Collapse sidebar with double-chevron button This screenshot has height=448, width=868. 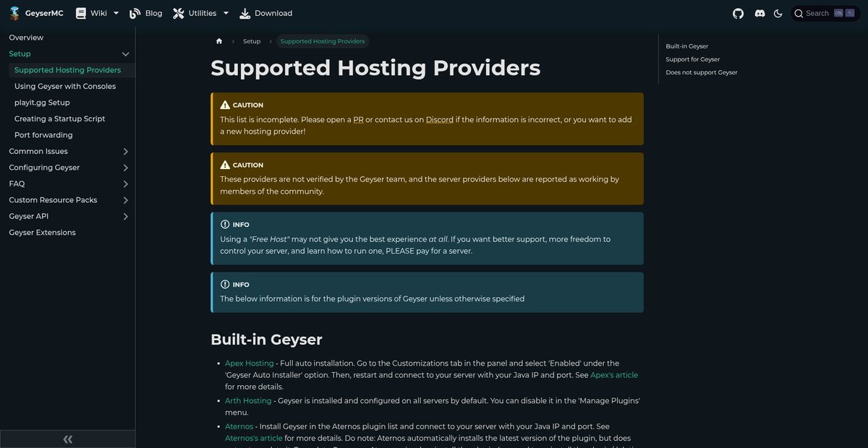pos(68,439)
